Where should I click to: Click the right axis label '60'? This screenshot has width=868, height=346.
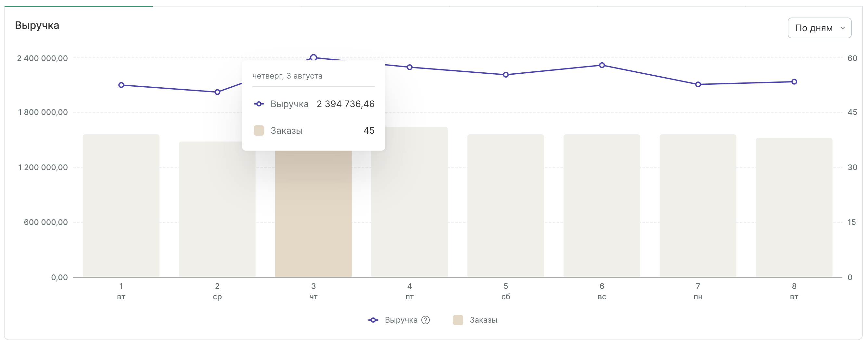click(852, 58)
